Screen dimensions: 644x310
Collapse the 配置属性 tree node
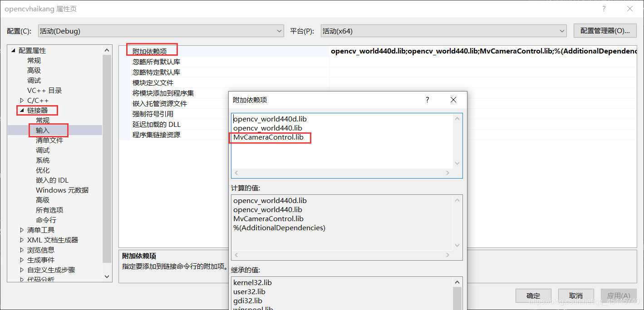tap(13, 50)
